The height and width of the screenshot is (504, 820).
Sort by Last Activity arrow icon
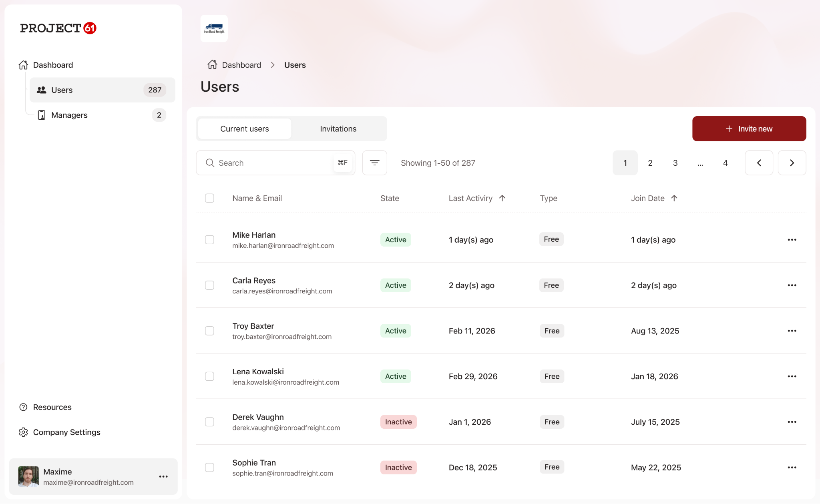coord(502,198)
